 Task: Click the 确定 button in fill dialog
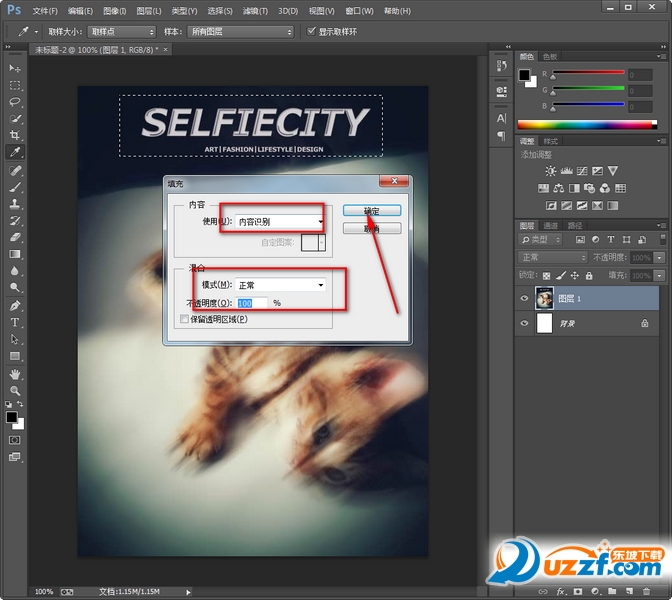[x=371, y=211]
